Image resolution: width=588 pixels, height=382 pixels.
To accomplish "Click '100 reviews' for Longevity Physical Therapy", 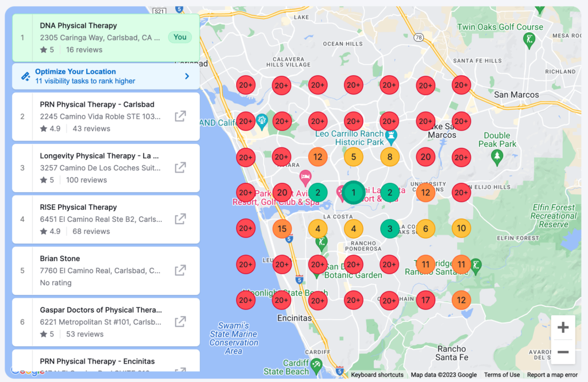I will pyautogui.click(x=87, y=180).
